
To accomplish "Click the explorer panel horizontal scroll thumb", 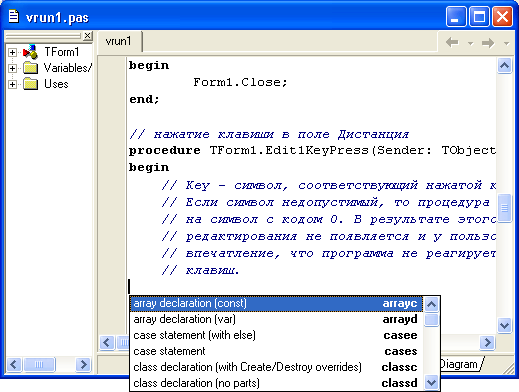I will (39, 364).
